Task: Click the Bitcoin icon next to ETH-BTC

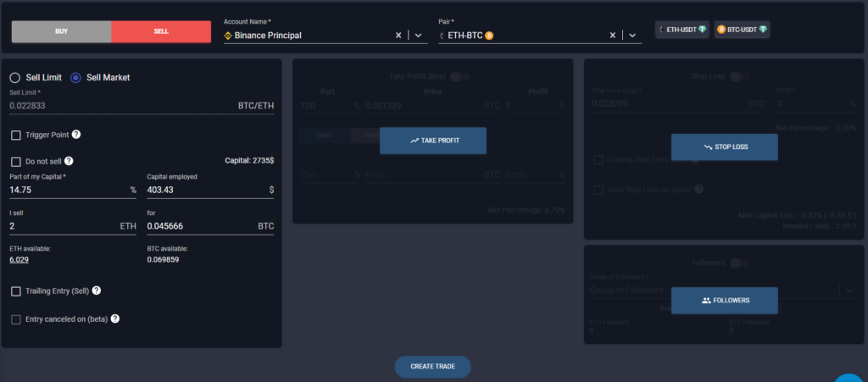Action: [489, 36]
